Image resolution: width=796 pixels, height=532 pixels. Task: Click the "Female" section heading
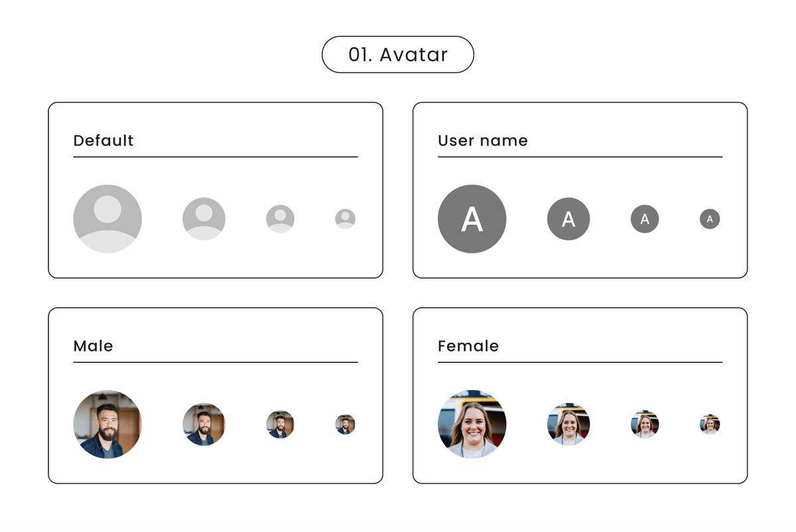point(468,346)
